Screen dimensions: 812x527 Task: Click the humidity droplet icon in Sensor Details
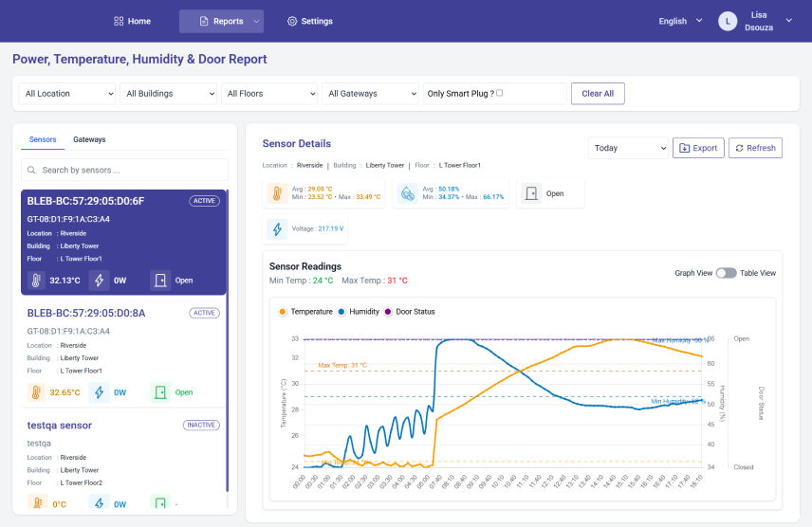pyautogui.click(x=407, y=193)
